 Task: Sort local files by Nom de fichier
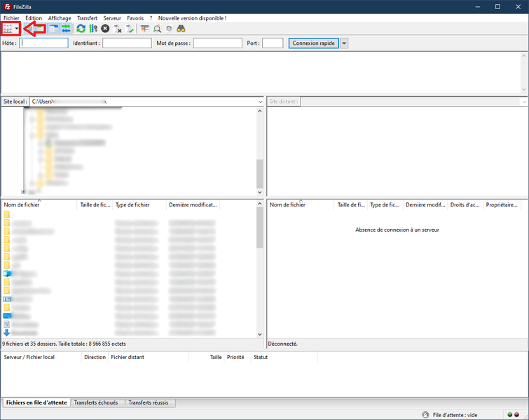coord(39,204)
